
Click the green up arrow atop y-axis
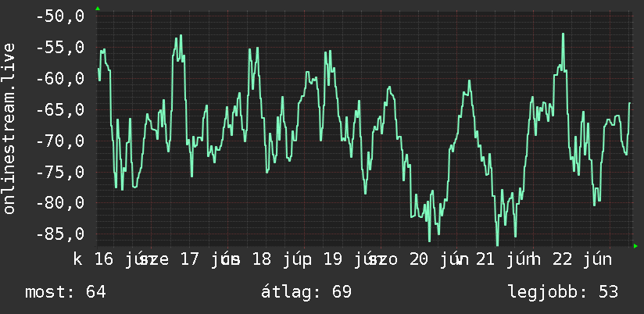[98, 9]
